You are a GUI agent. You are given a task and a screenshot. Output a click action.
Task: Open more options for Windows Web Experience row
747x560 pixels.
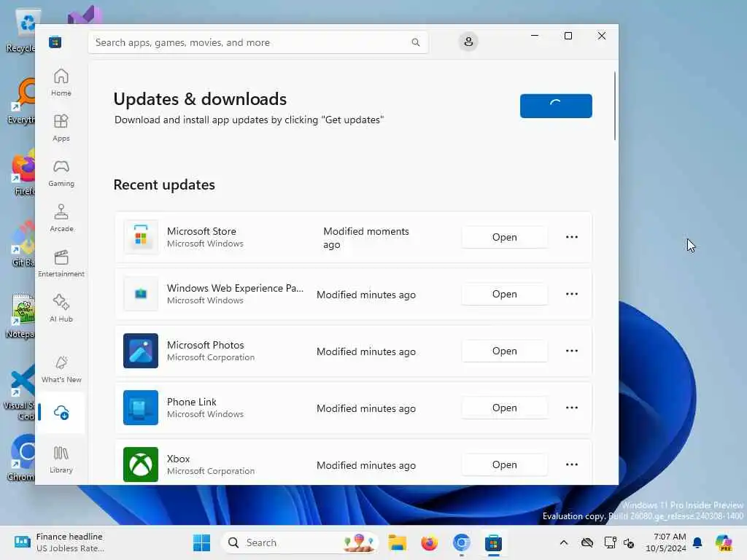click(x=572, y=294)
